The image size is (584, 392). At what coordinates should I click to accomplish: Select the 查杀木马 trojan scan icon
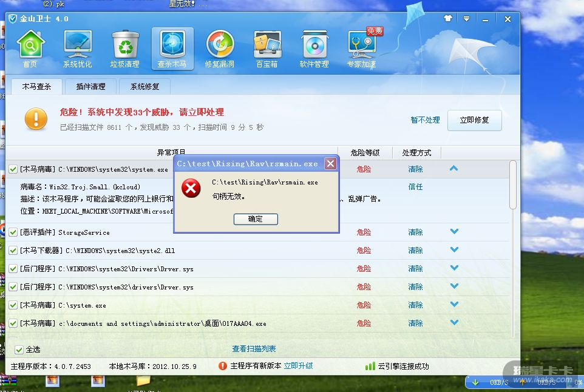[x=172, y=49]
